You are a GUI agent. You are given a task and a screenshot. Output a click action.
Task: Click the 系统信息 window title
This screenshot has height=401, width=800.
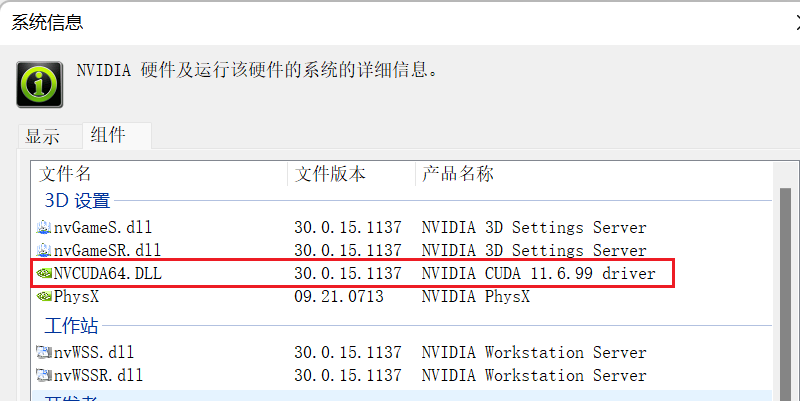[47, 22]
